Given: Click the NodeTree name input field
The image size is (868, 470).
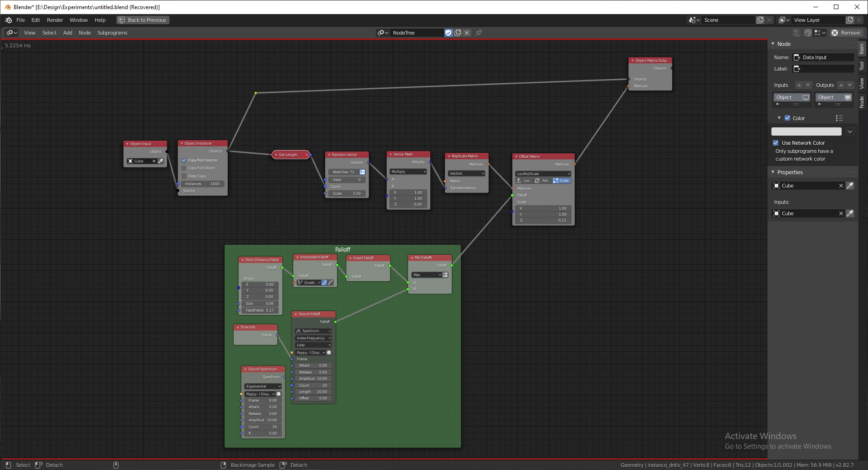Looking at the screenshot, I should [417, 32].
